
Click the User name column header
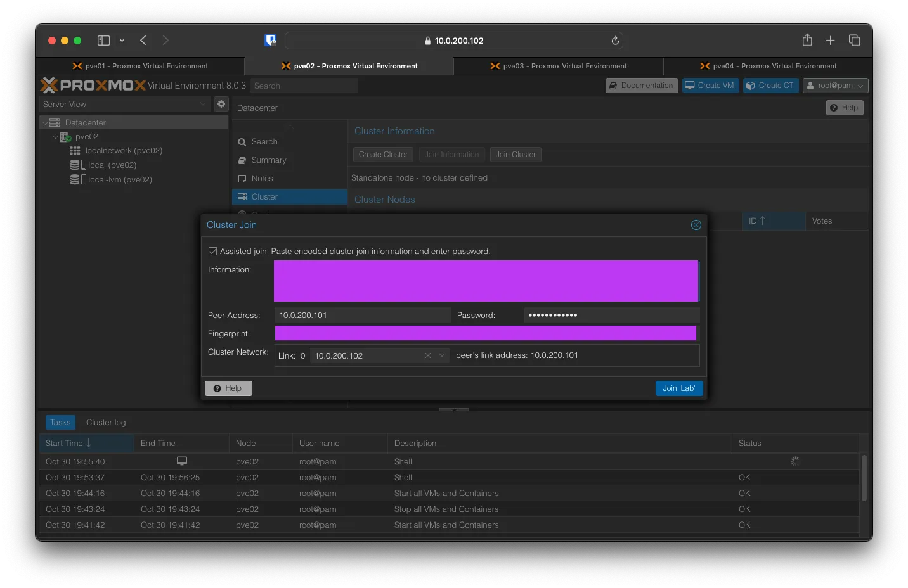[x=340, y=444]
